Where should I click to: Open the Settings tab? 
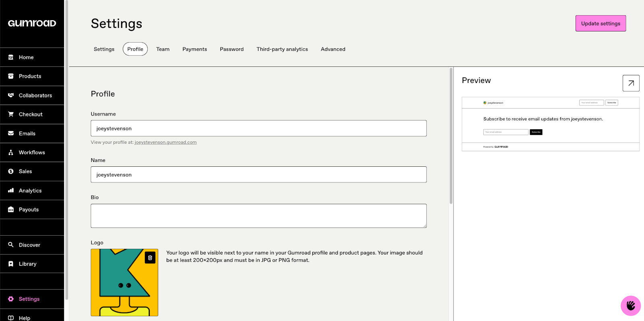point(104,49)
